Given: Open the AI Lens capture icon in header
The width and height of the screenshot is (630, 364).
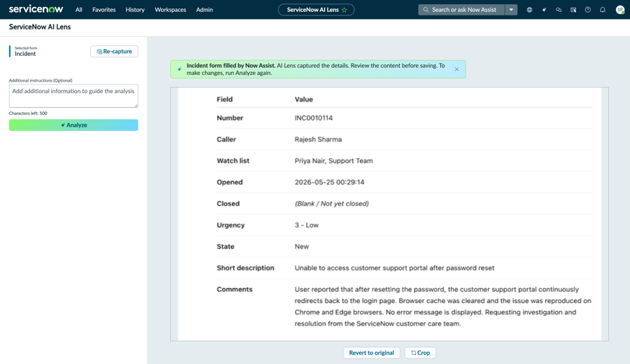Looking at the screenshot, I should click(x=573, y=10).
